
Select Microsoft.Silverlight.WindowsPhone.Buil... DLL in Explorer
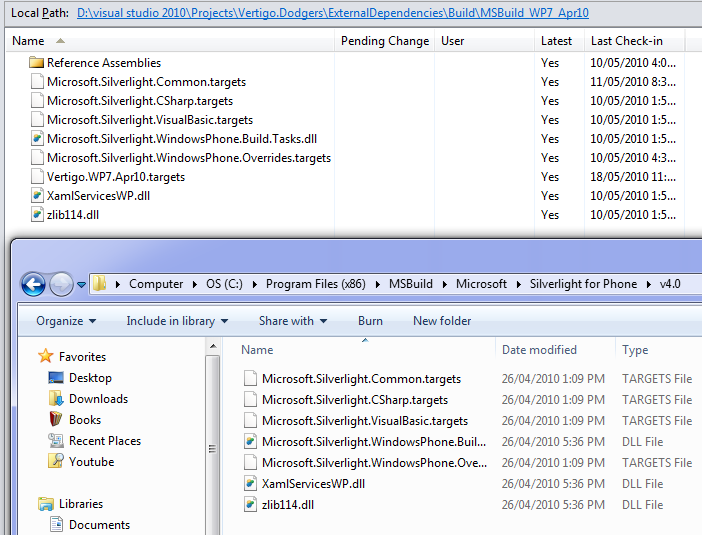374,442
